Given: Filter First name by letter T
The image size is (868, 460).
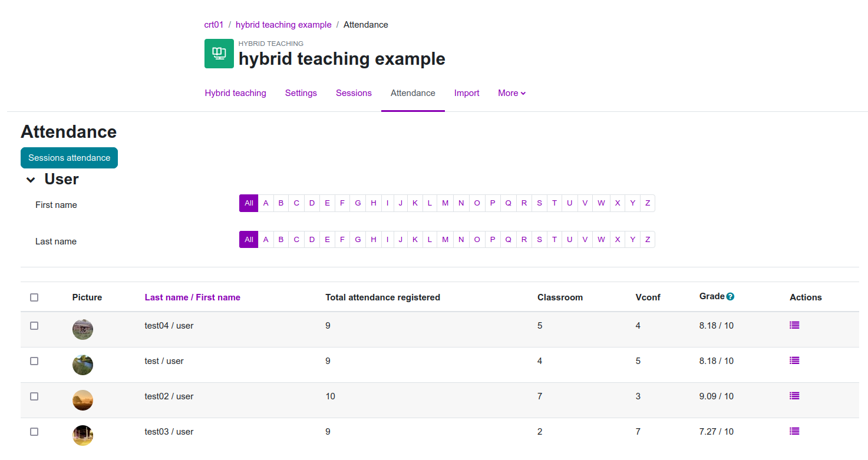Looking at the screenshot, I should 555,203.
